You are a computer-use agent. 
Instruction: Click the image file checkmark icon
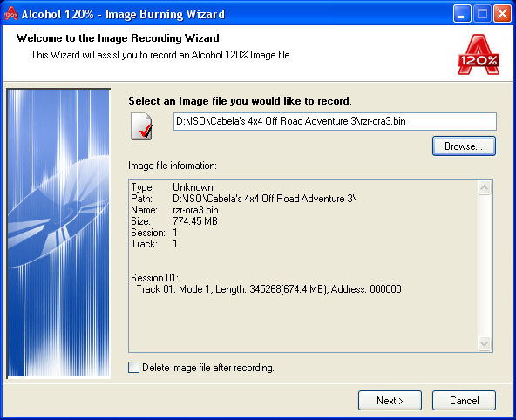(x=142, y=126)
